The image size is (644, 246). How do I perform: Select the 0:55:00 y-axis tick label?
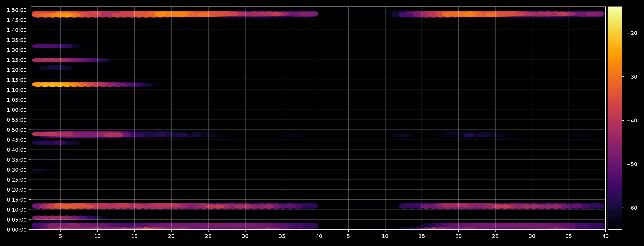point(16,120)
